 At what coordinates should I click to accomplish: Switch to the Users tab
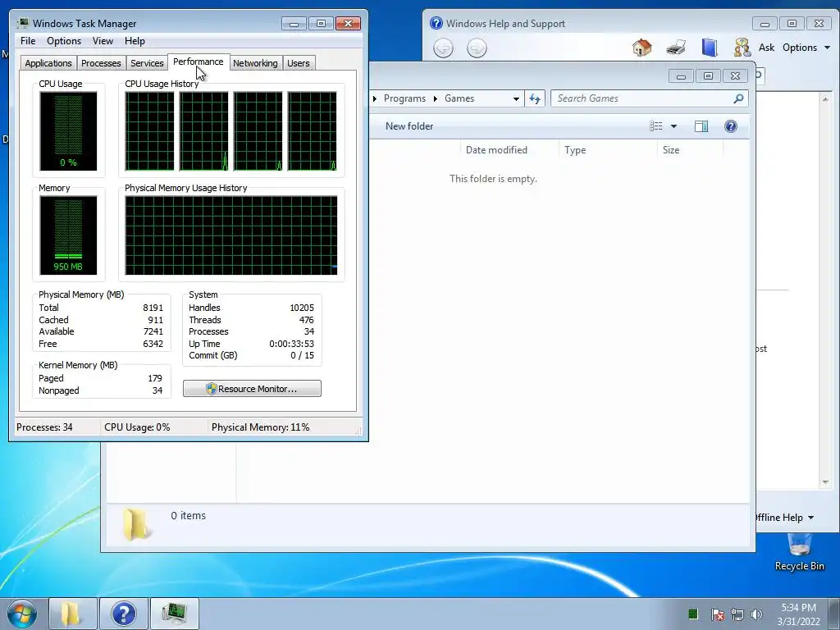pos(299,63)
